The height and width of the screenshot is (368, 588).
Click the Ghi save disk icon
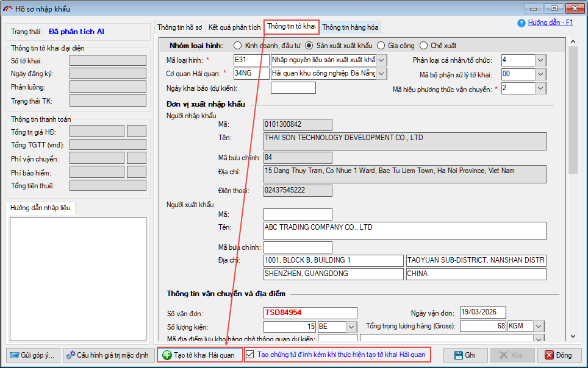[x=456, y=355]
